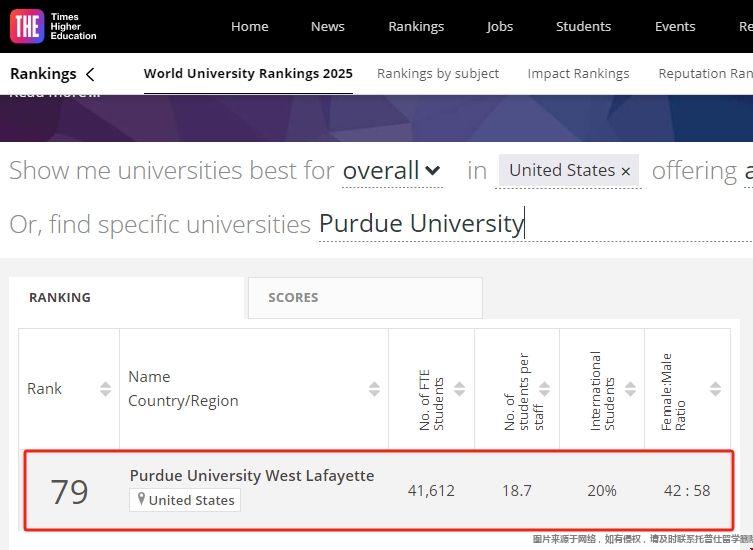Screen dimensions: 753x550
Task: Click the Name column header label
Action: (149, 377)
